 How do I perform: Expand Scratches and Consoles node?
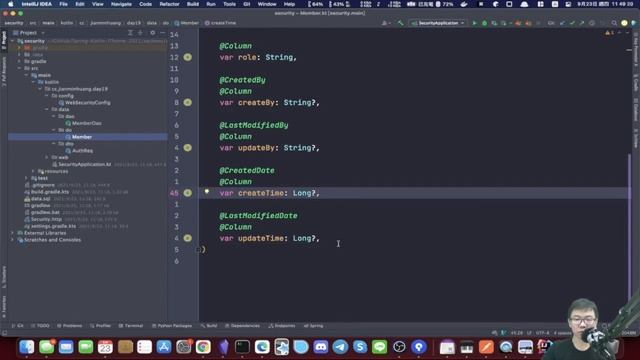13,240
